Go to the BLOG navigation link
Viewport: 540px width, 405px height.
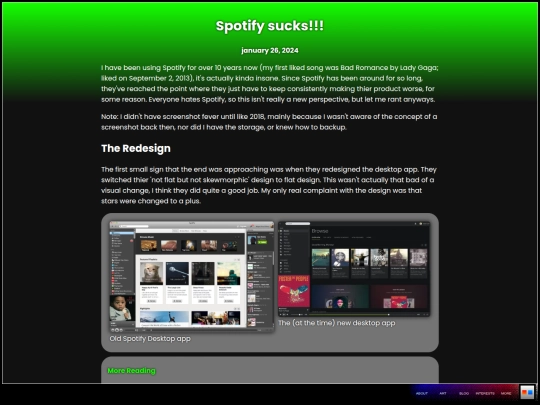click(464, 393)
